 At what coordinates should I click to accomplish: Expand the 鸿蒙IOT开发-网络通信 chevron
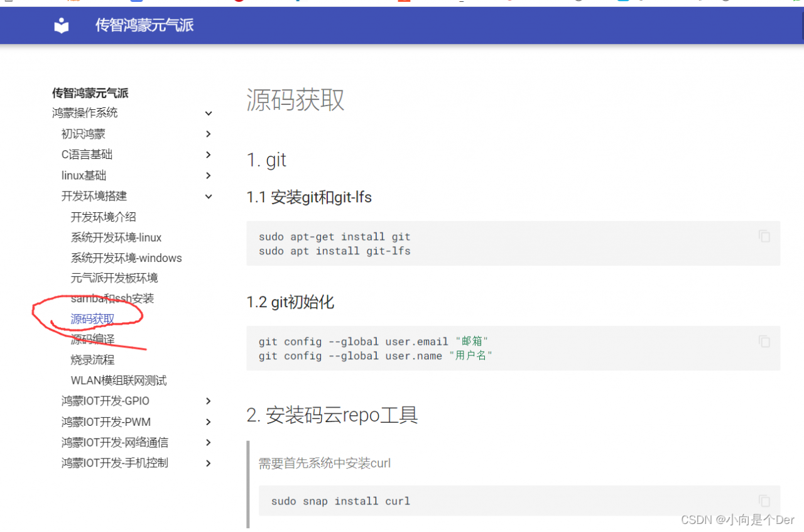point(209,442)
